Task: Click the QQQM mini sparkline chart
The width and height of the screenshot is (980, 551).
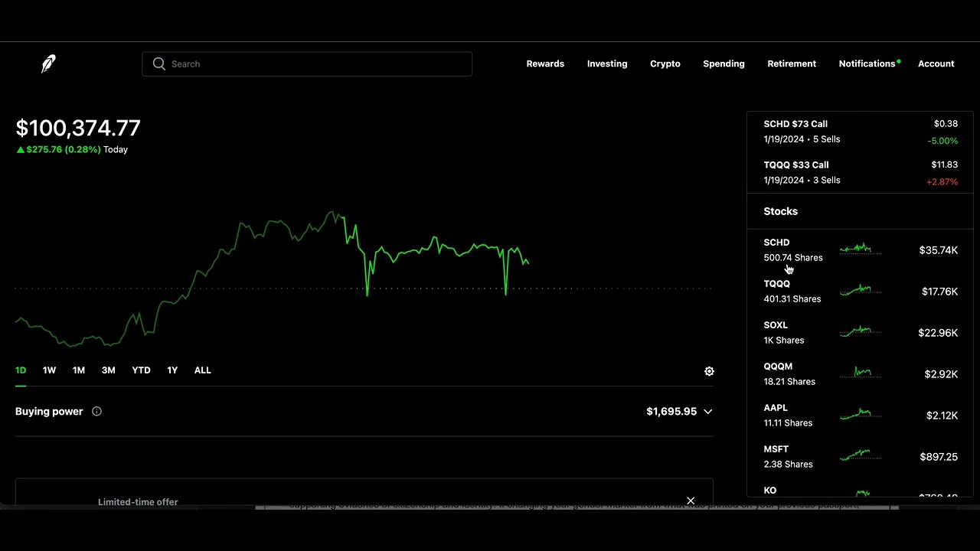Action: tap(861, 373)
